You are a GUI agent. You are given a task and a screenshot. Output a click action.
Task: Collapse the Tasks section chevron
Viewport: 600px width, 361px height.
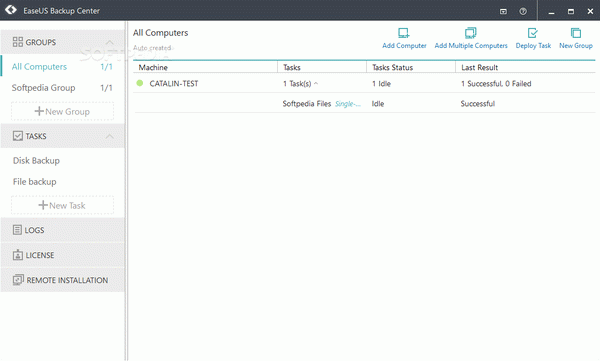[109, 136]
